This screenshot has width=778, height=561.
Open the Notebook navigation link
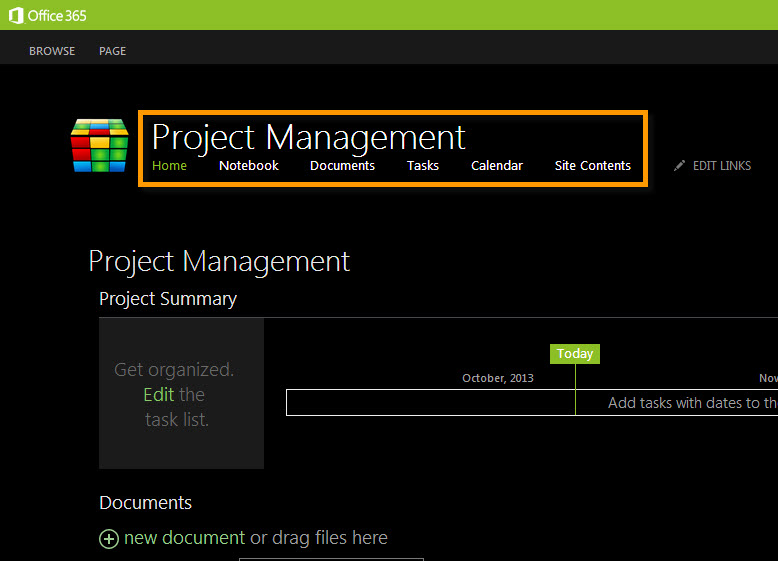(249, 166)
